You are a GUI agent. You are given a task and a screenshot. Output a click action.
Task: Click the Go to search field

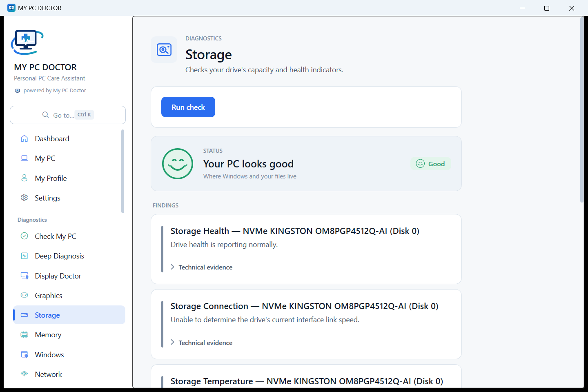(x=68, y=115)
